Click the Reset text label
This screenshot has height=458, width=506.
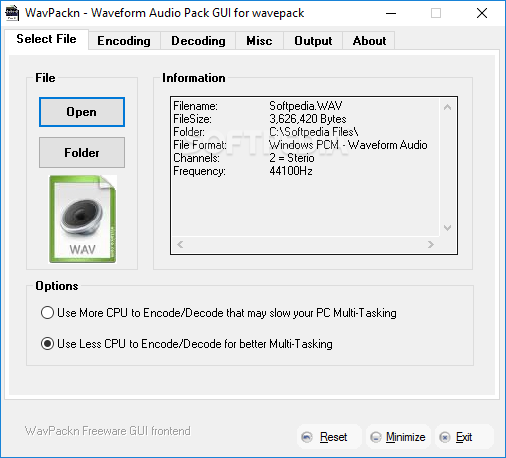(x=333, y=437)
